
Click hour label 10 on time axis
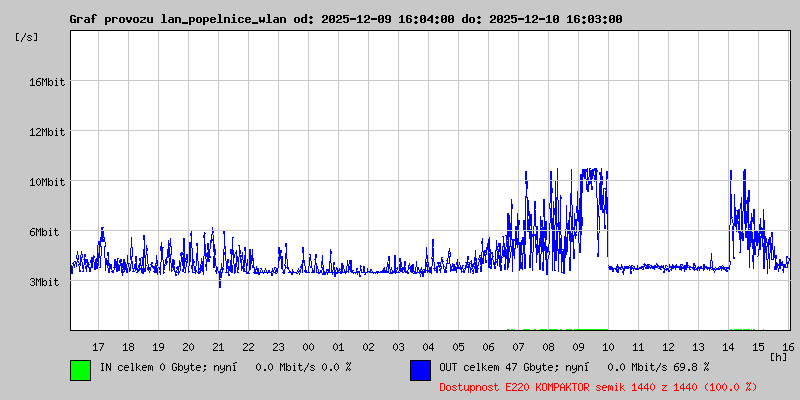(609, 347)
